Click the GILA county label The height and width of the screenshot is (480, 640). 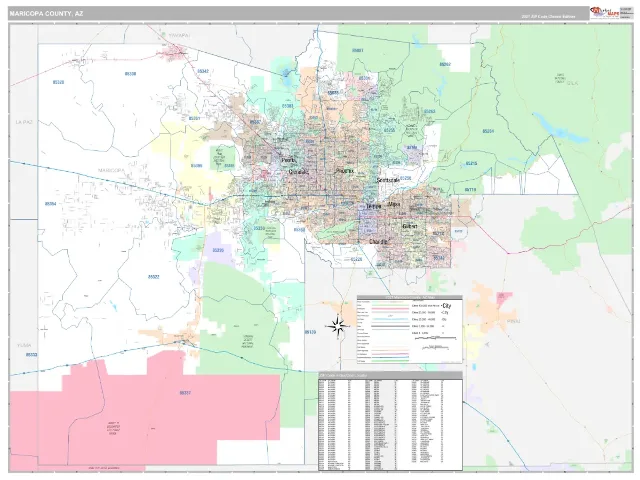click(572, 83)
